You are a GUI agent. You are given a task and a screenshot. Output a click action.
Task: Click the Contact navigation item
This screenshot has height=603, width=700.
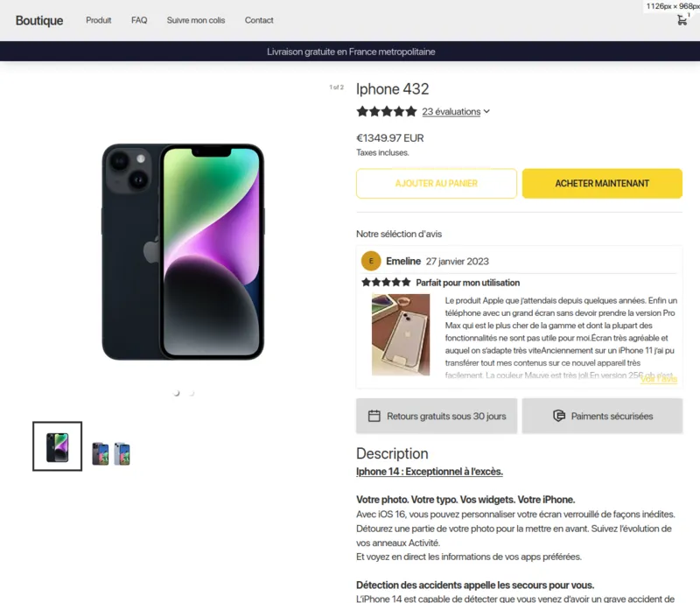pyautogui.click(x=259, y=20)
